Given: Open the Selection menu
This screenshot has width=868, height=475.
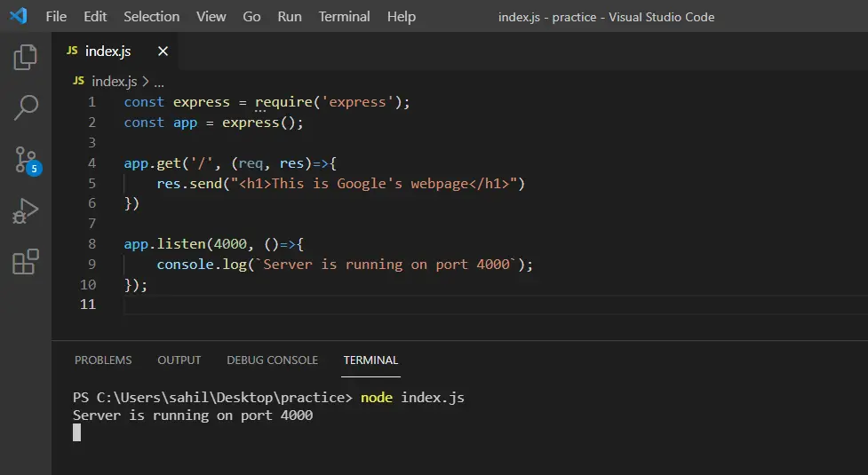Looking at the screenshot, I should point(152,17).
